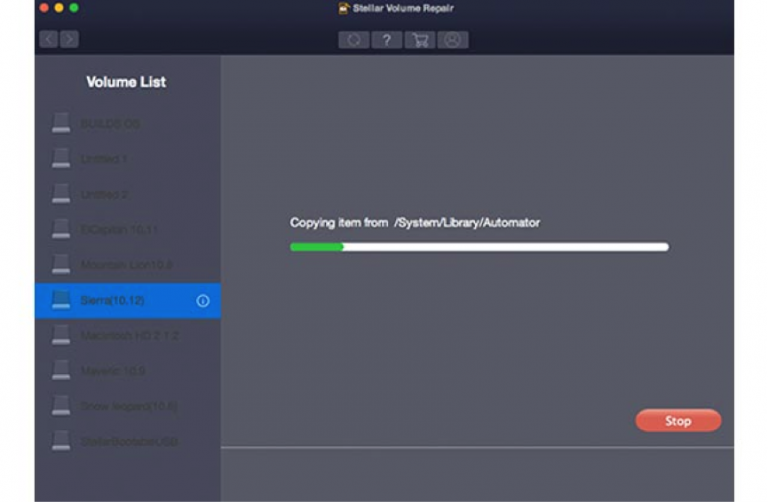The image size is (768, 502).
Task: Click the drive icon beside Sierra(10.12)
Action: [61, 300]
